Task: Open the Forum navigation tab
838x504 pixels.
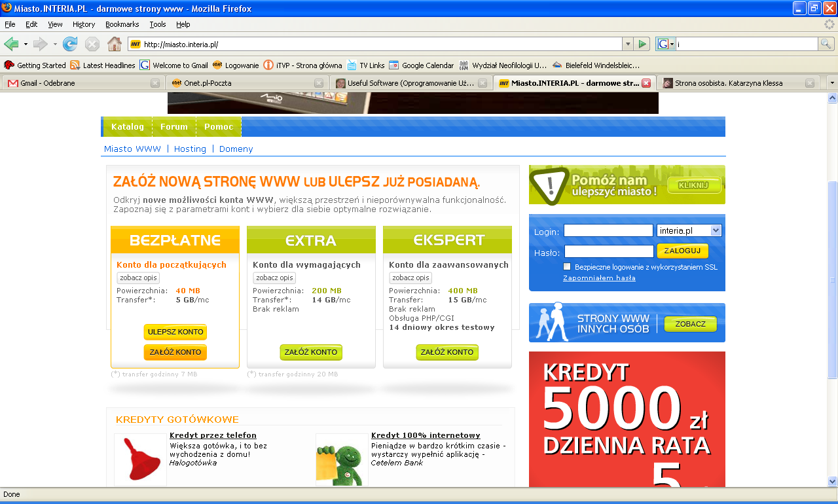Action: (174, 127)
